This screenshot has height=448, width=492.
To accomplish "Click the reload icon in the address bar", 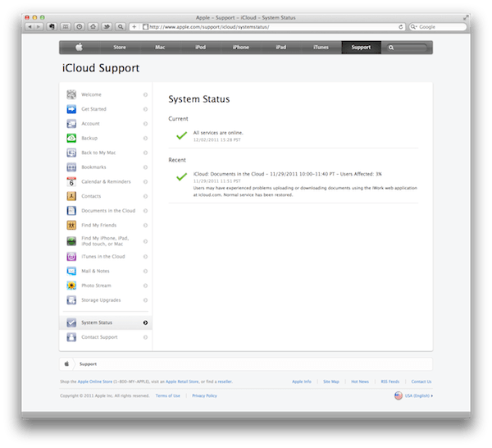I will [401, 27].
